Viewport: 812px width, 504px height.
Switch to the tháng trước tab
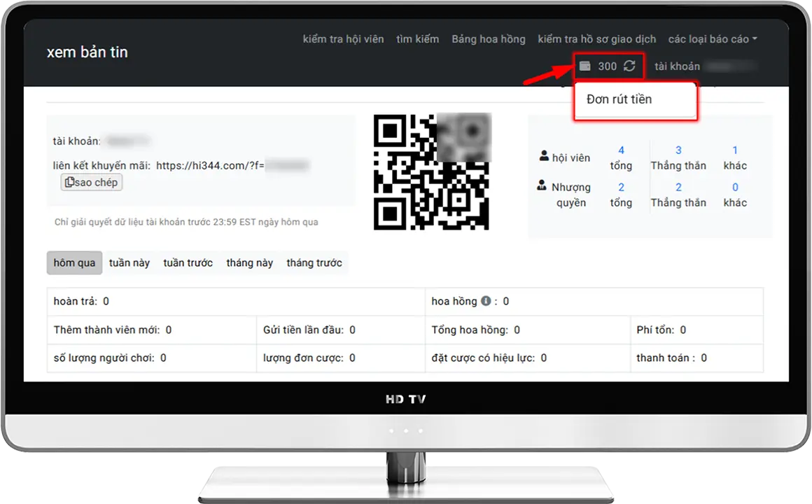pos(314,262)
